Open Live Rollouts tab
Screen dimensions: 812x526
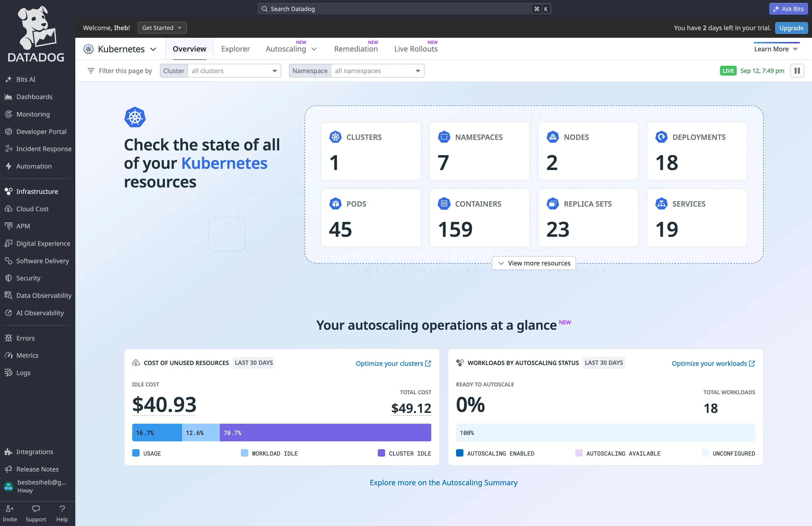(416, 49)
